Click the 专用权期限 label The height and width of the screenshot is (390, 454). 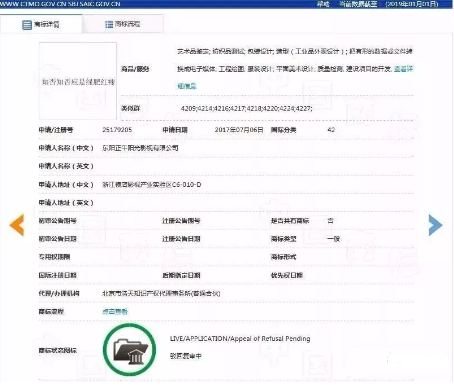(x=54, y=257)
